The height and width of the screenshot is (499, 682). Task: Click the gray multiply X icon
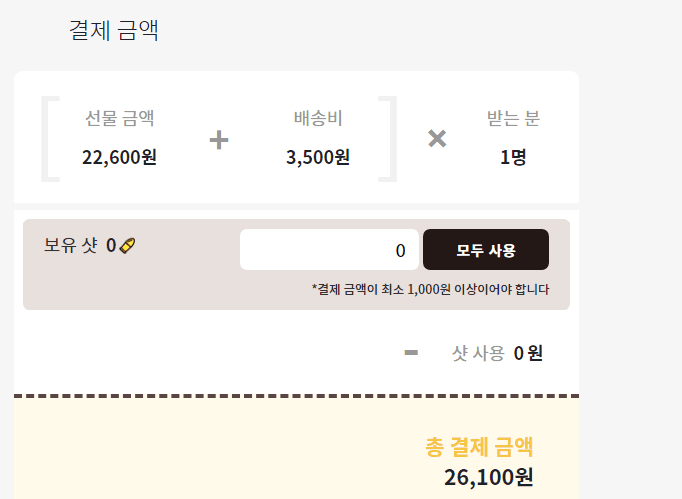pos(437,139)
